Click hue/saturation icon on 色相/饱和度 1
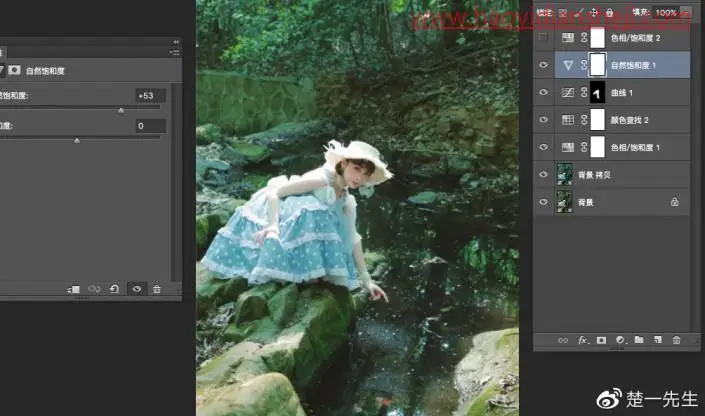The image size is (705, 416). [x=568, y=148]
